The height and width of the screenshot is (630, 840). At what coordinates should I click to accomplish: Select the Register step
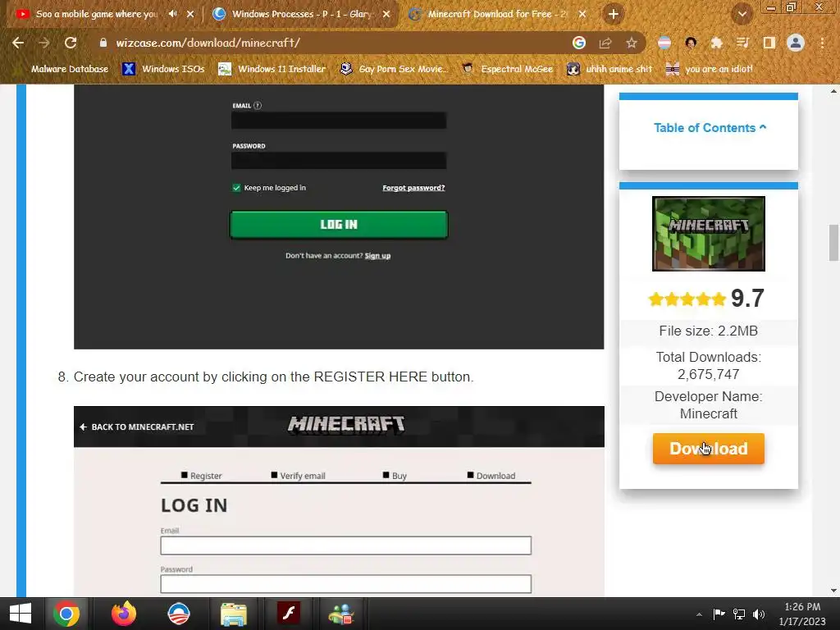tap(202, 475)
